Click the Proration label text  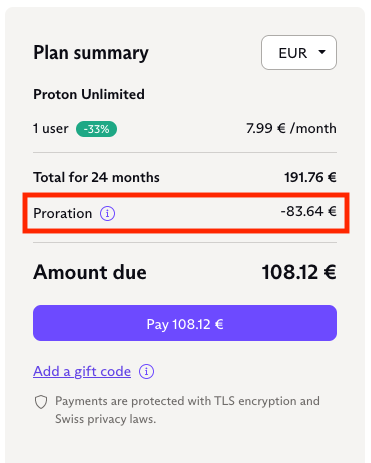point(63,213)
